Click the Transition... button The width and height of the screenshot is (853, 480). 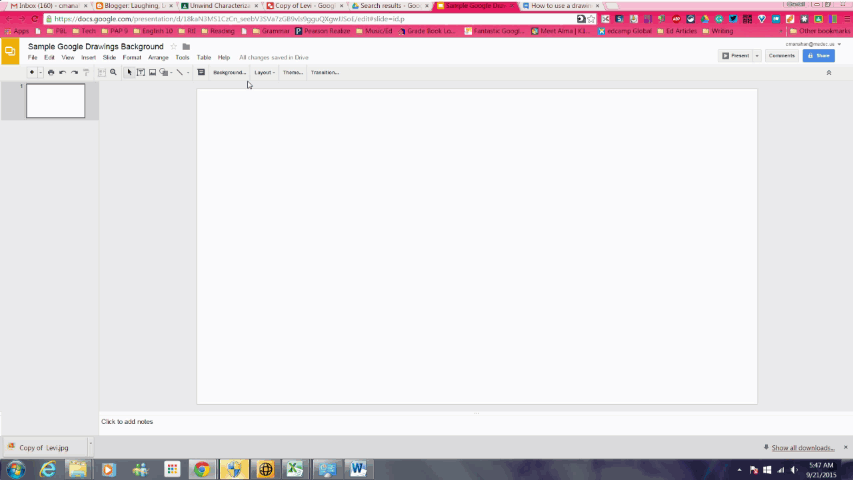325,72
